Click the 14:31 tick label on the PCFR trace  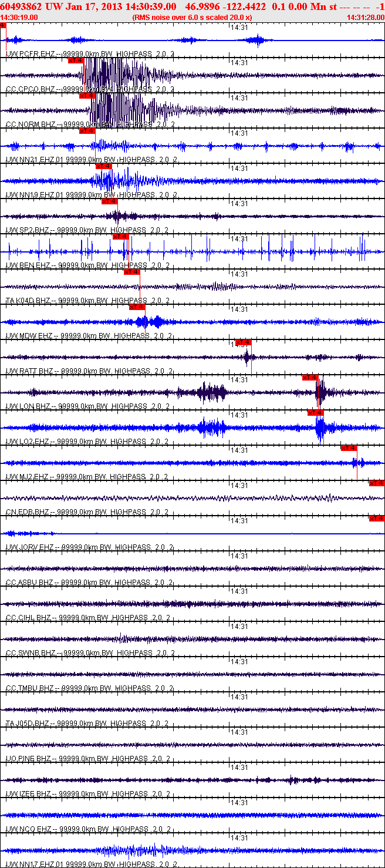239,28
